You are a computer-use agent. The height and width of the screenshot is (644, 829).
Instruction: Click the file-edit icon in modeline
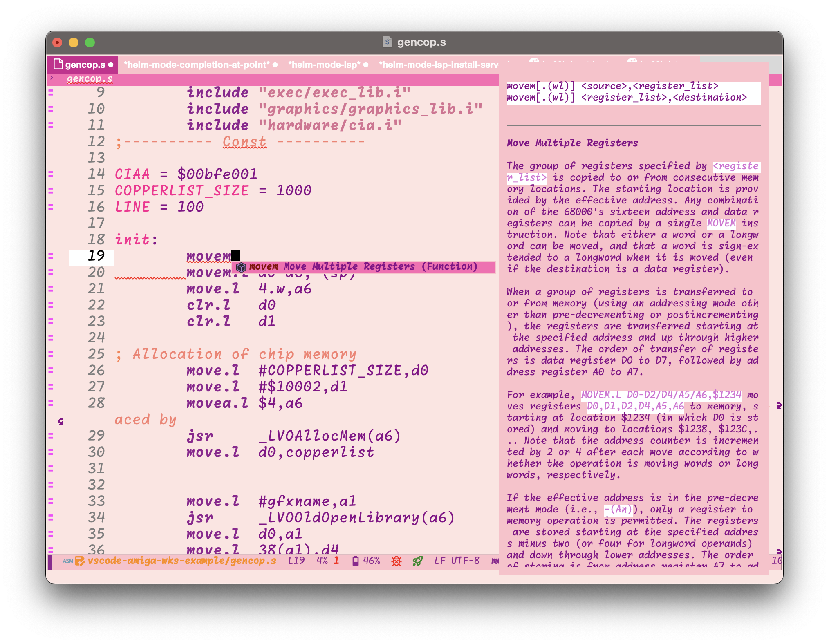(x=80, y=561)
